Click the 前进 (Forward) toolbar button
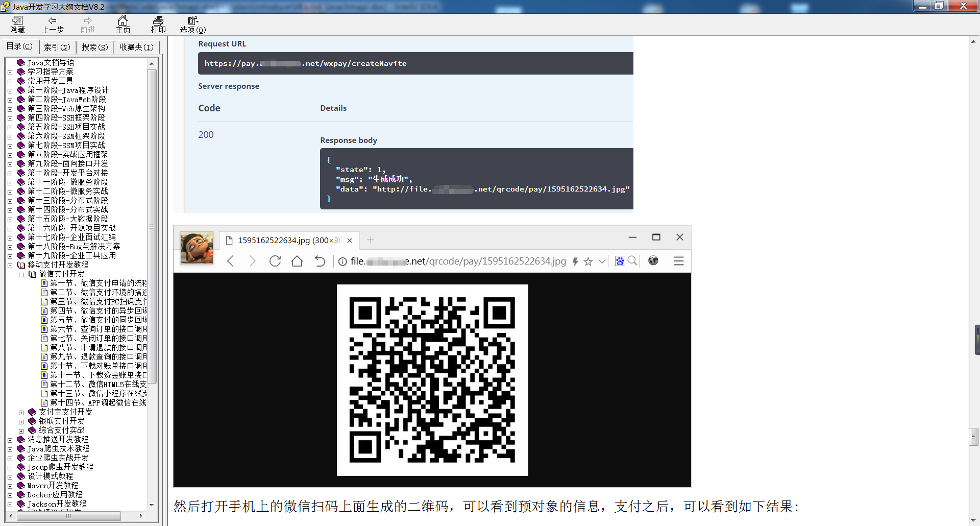The width and height of the screenshot is (980, 526). 88,25
